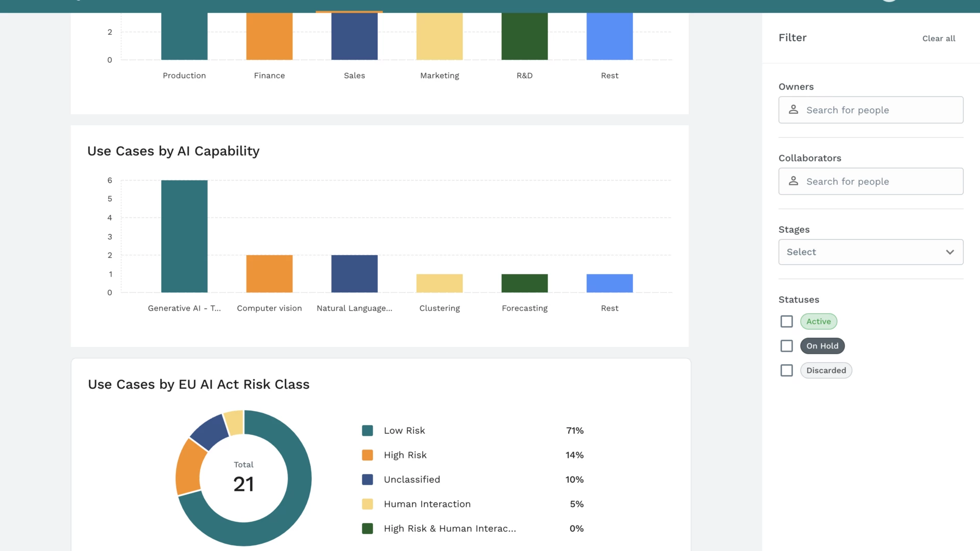Screen dimensions: 980x551
Task: Click the Collaborators search field icon
Action: (x=794, y=180)
